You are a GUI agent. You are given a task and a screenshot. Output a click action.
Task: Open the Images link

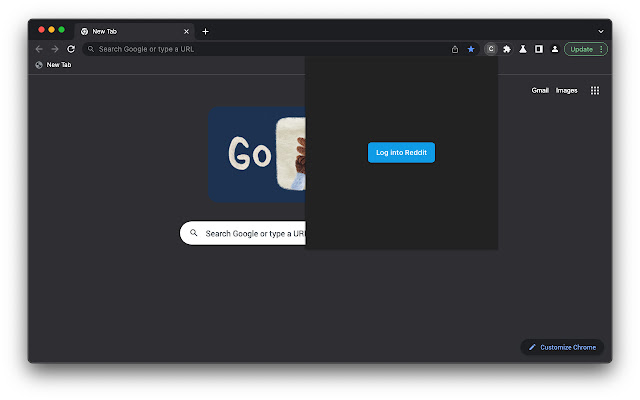pos(567,91)
